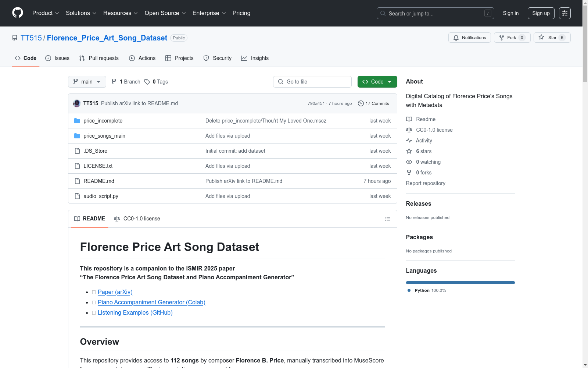This screenshot has height=368, width=588.
Task: Click the GitHub logo icon
Action: 18,13
